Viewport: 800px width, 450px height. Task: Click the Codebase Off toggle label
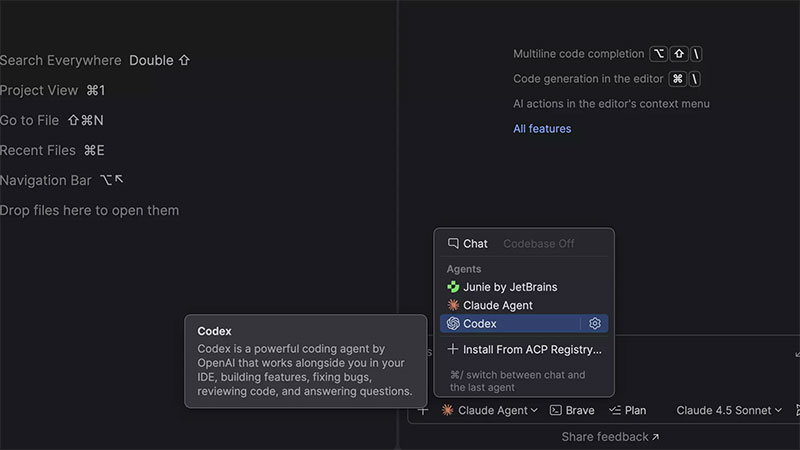click(538, 243)
